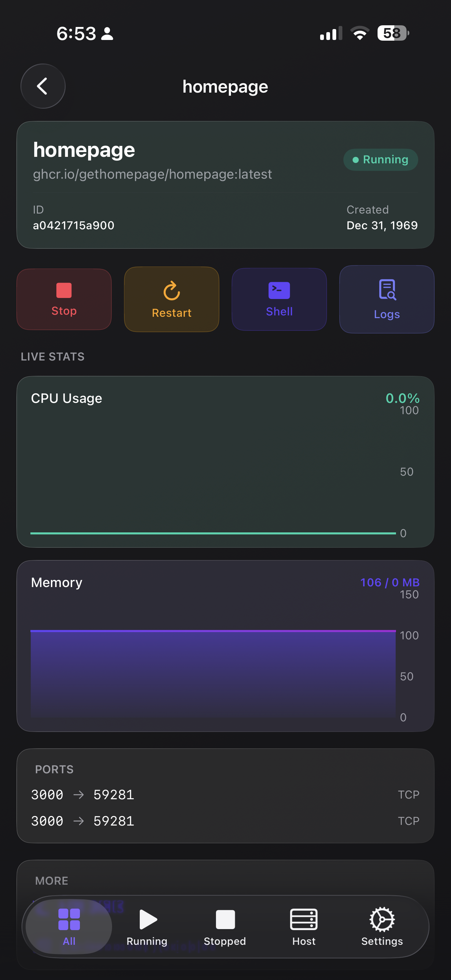Tap the Host server icon
Screen dimensions: 451x980
[303, 927]
